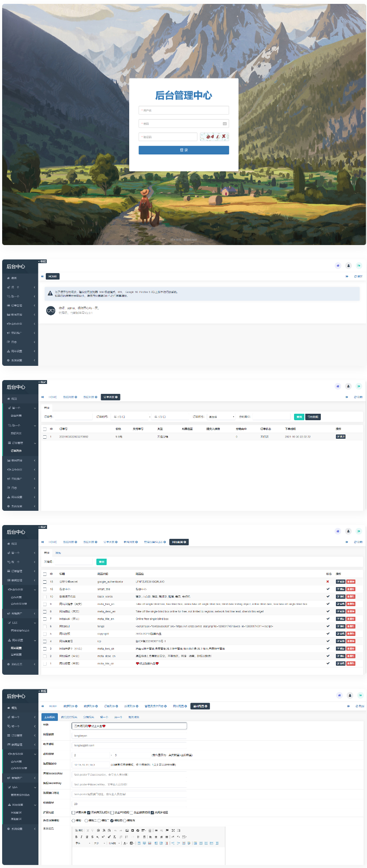Viewport: 367px width, 868px height.
Task: Click the edit icon in the meta_title_cn row
Action: [x=340, y=664]
